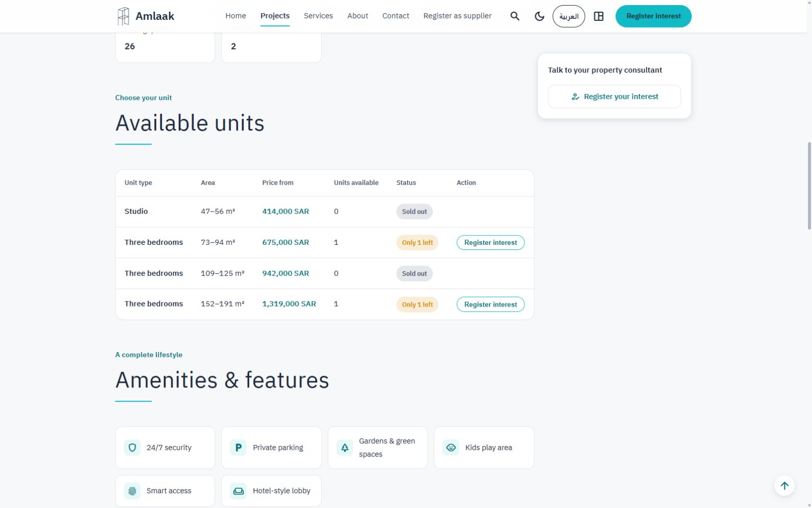812x508 pixels.
Task: Register interest for 73–94 m² unit
Action: (490, 243)
